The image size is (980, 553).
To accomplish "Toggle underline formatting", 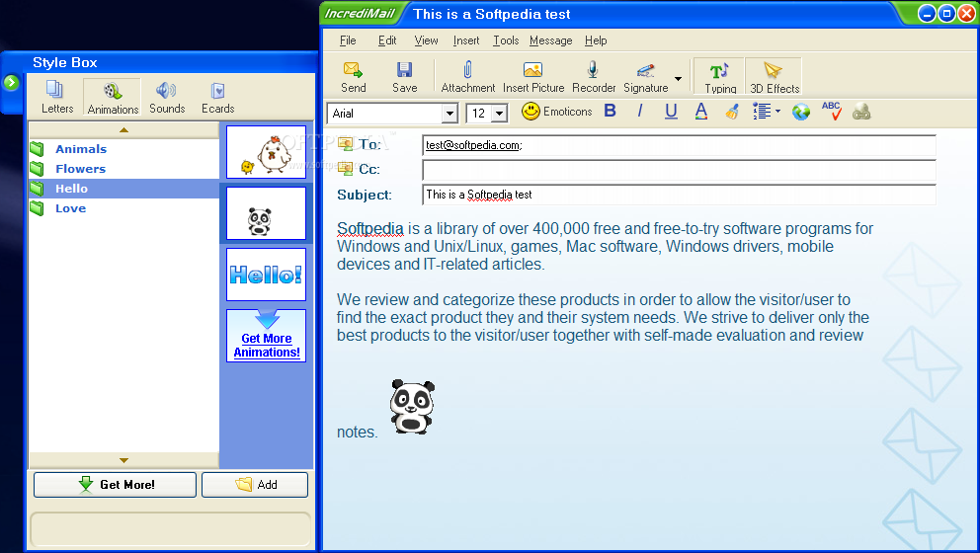I will click(x=671, y=112).
